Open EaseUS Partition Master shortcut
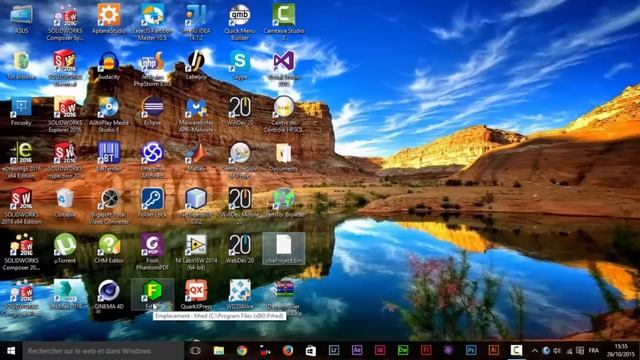The height and width of the screenshot is (360, 640). click(152, 22)
